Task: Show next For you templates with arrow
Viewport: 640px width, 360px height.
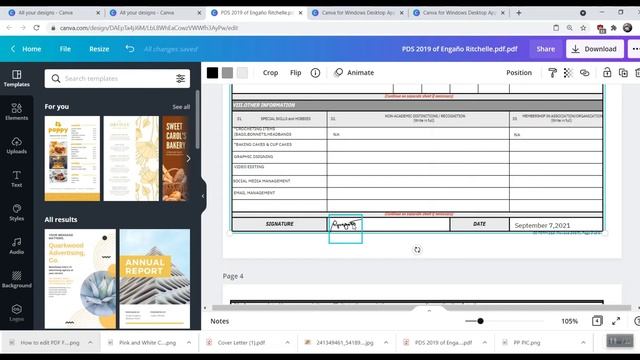Action: click(188, 158)
